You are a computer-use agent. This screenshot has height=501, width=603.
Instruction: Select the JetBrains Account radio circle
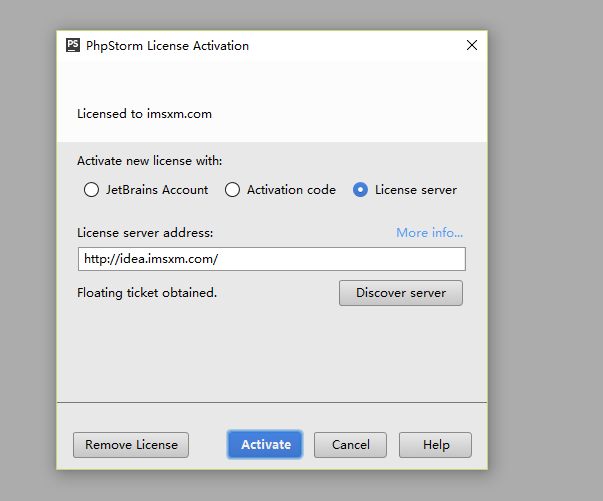pos(91,190)
